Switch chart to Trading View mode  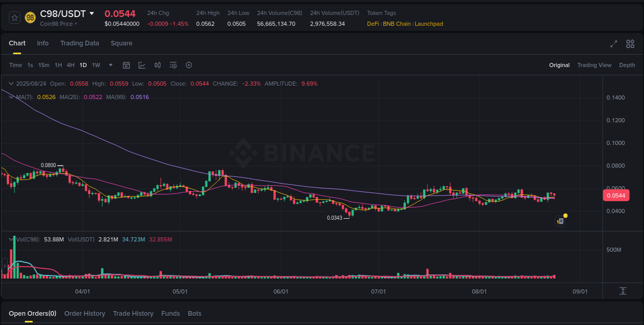tap(595, 65)
